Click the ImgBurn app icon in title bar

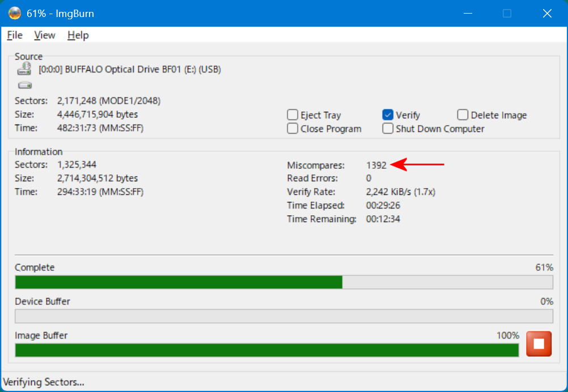point(15,14)
